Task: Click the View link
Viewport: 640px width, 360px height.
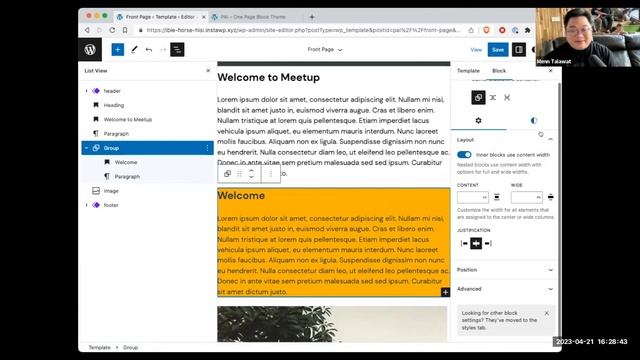Action: pyautogui.click(x=476, y=50)
